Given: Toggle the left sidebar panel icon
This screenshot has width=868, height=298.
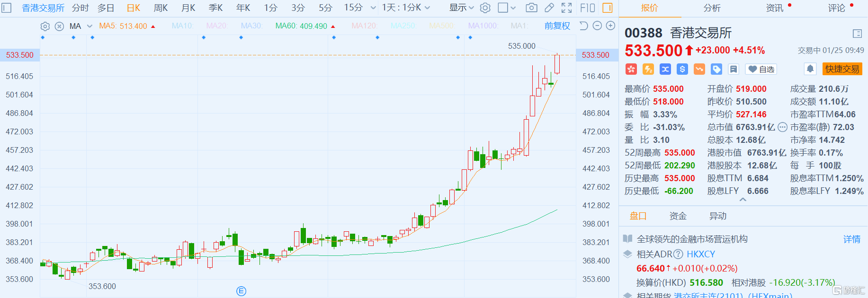Looking at the screenshot, I should [7, 8].
